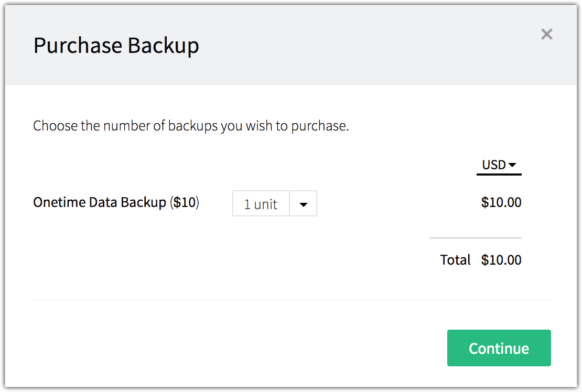Click the Continue button

point(499,348)
